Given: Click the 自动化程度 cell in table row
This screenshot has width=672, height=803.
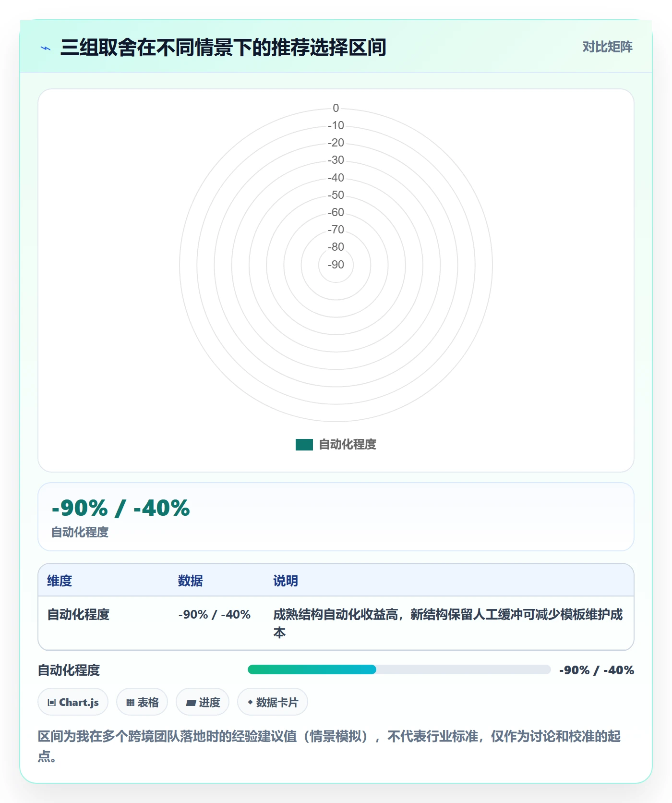Looking at the screenshot, I should (78, 614).
